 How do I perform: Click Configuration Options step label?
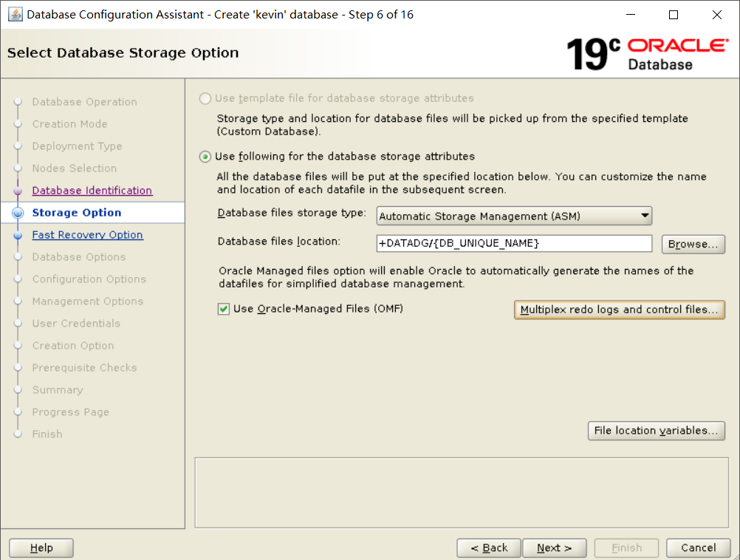(x=89, y=279)
